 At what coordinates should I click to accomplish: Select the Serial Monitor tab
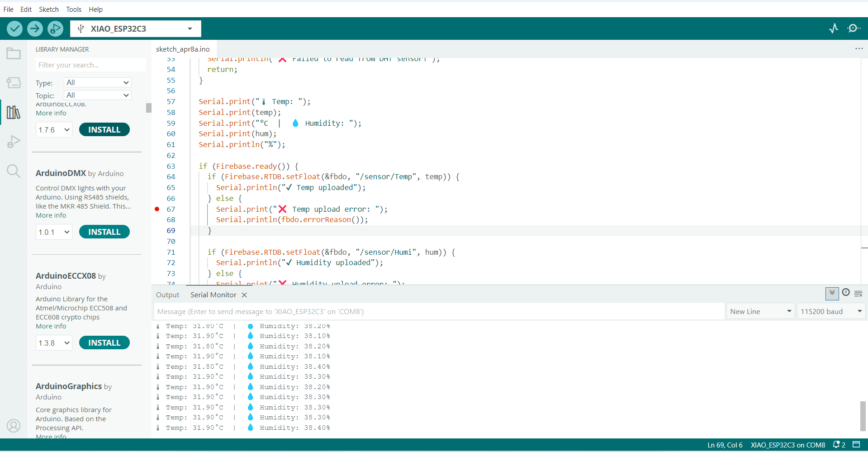pyautogui.click(x=213, y=295)
